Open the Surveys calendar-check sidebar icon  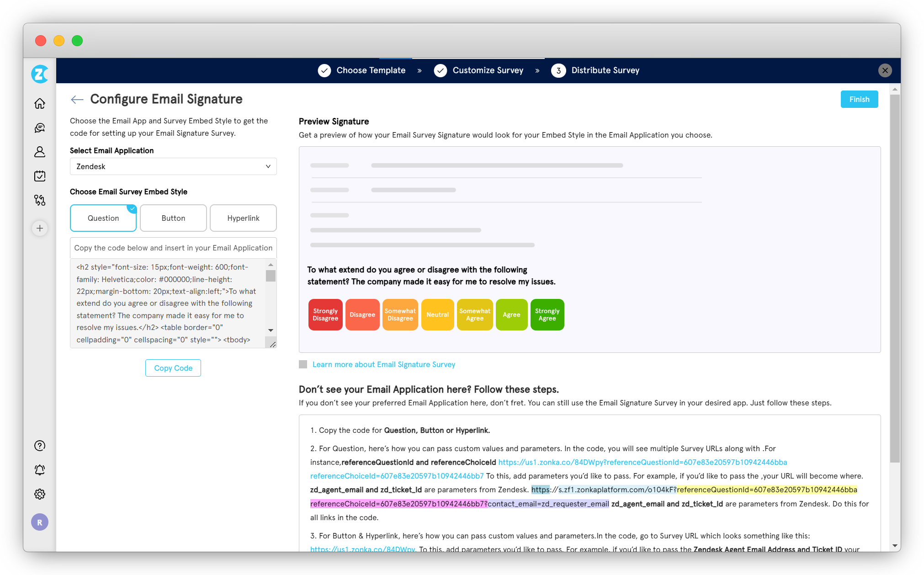pyautogui.click(x=40, y=176)
